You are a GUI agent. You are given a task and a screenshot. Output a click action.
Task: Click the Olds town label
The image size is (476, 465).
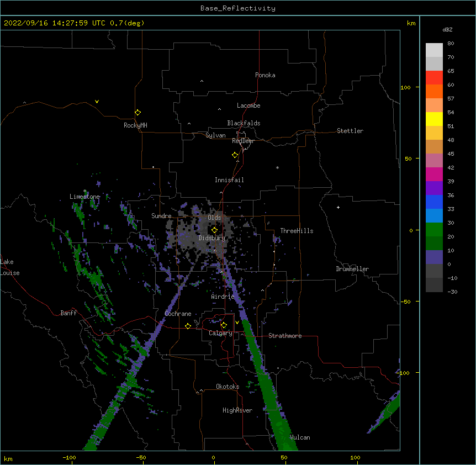[x=214, y=218]
